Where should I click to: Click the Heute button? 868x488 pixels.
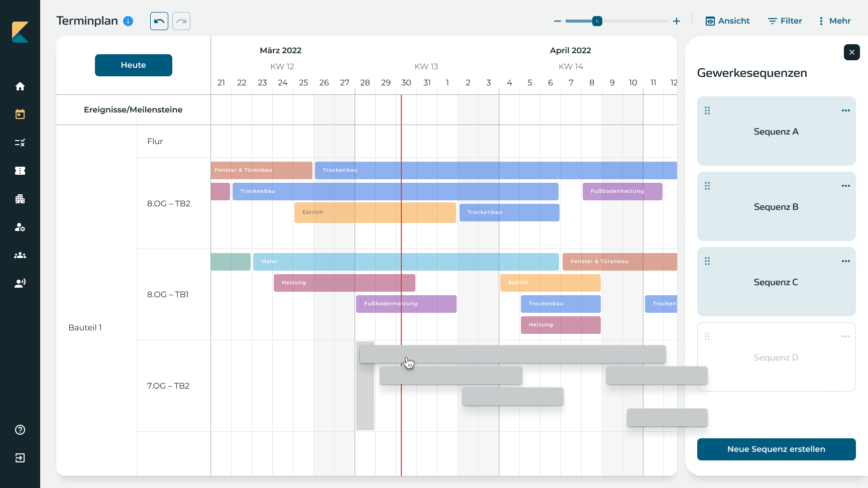[134, 65]
